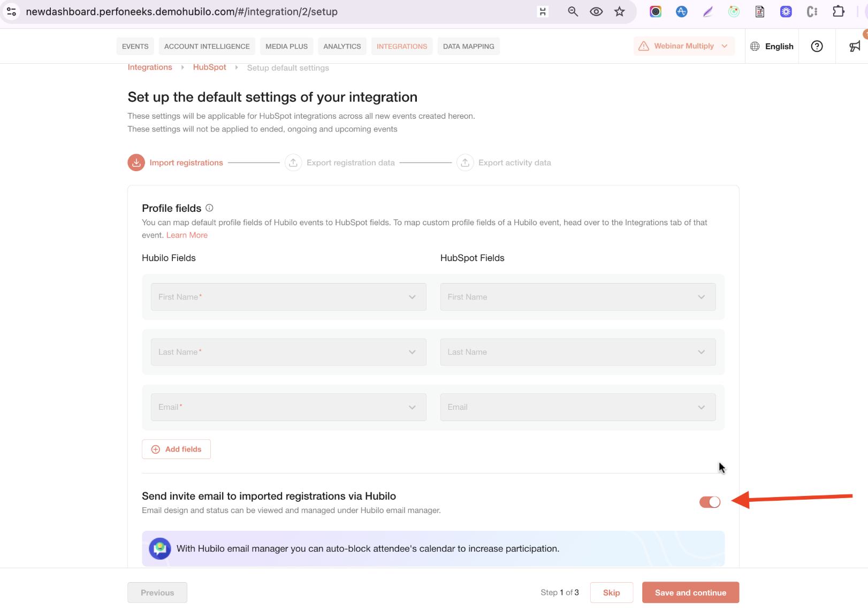Click the Export activity data step icon

tap(465, 163)
